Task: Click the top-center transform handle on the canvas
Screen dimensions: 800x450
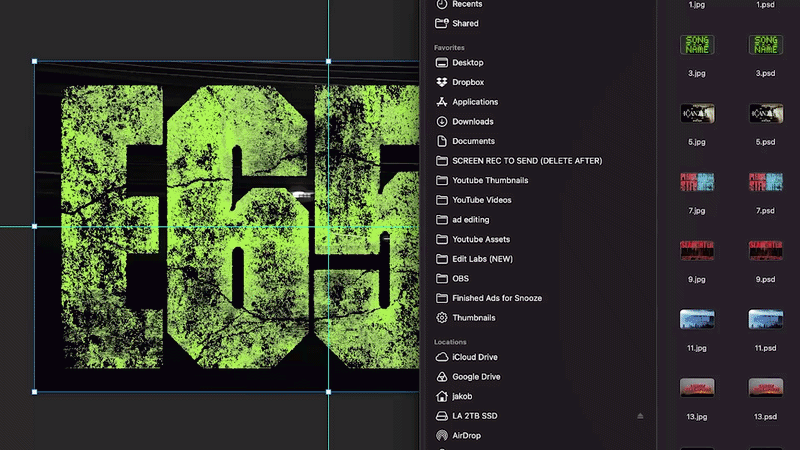Action: pyautogui.click(x=329, y=61)
